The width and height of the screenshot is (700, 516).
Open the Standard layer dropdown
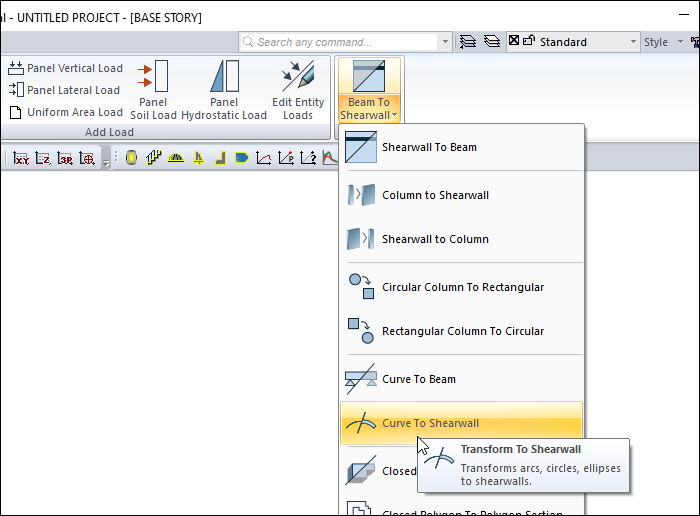point(633,42)
